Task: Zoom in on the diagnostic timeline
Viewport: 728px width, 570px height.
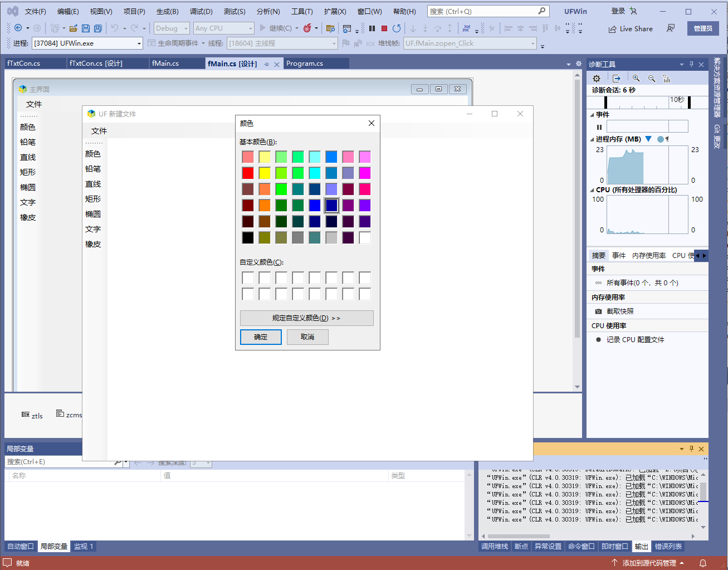Action: pyautogui.click(x=636, y=79)
